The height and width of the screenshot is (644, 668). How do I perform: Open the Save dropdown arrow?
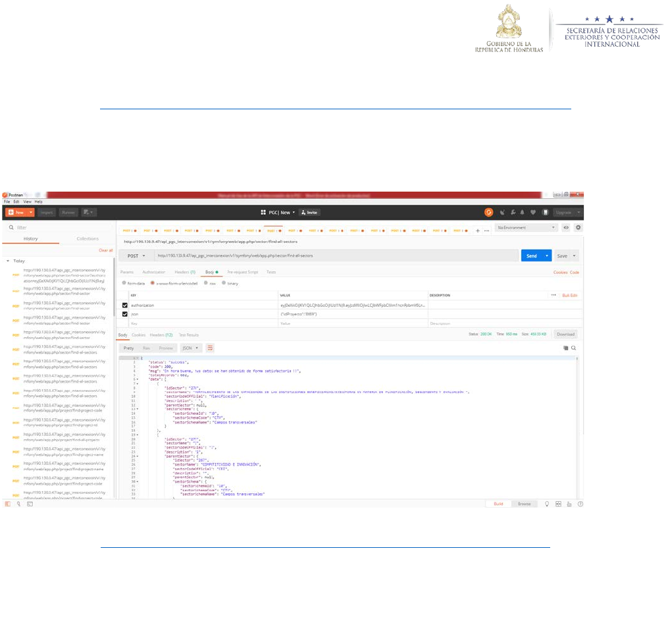click(x=575, y=255)
